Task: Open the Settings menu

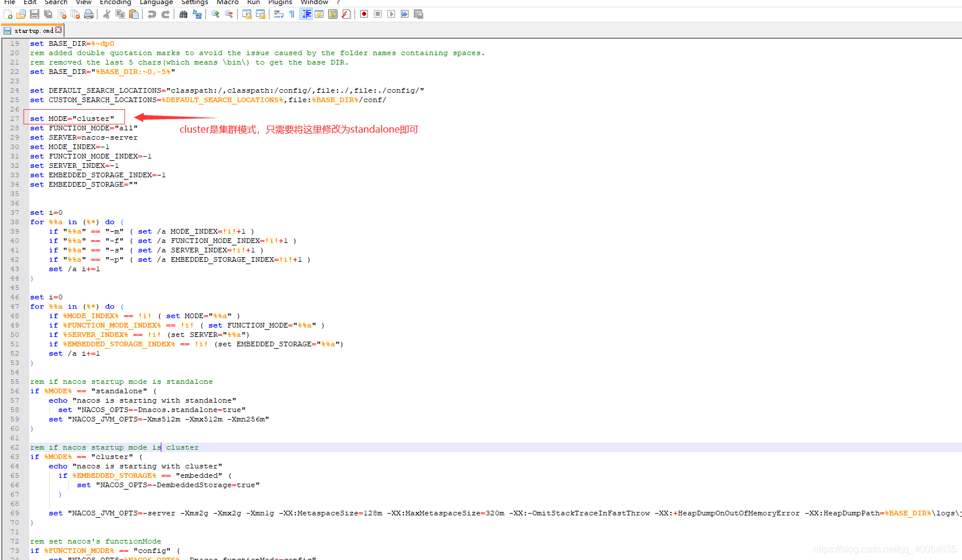Action: click(x=195, y=2)
